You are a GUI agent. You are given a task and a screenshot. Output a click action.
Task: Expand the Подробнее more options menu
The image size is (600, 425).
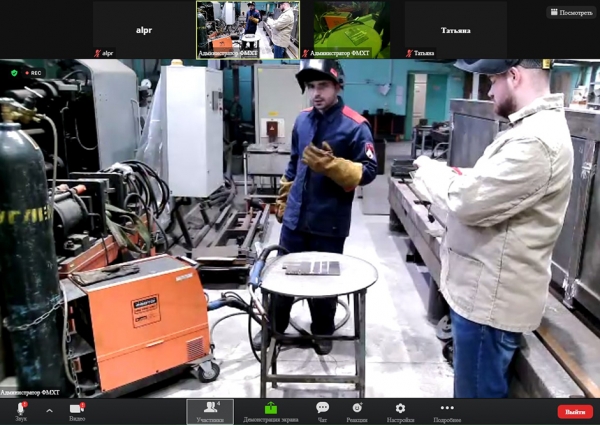[447, 411]
